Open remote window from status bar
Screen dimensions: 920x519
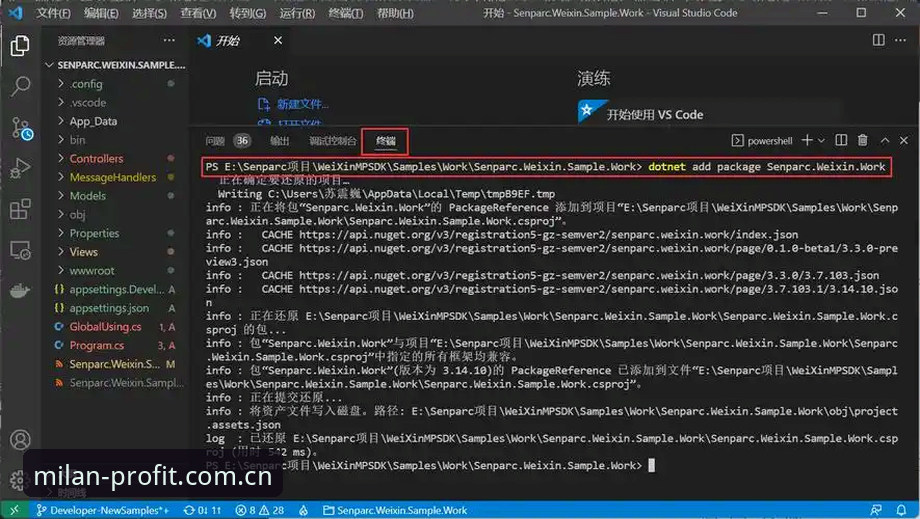point(15,510)
